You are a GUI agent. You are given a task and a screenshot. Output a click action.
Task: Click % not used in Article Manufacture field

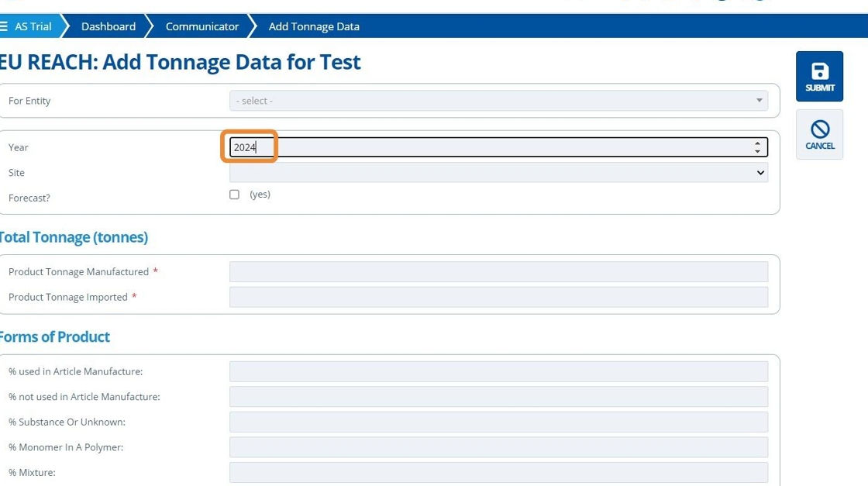pos(498,397)
